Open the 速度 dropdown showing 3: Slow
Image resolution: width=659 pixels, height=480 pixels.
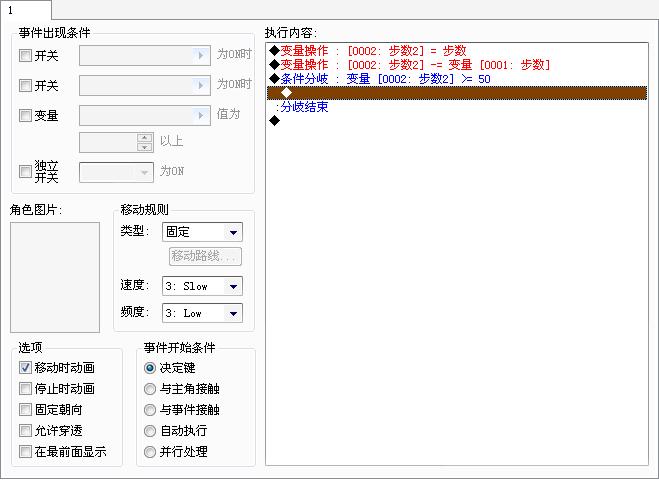pos(202,286)
